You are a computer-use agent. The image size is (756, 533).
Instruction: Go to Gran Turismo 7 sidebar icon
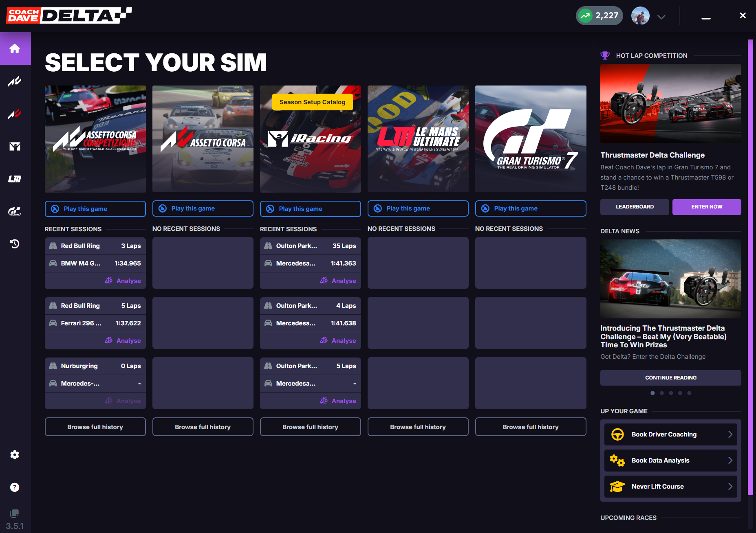click(x=15, y=211)
